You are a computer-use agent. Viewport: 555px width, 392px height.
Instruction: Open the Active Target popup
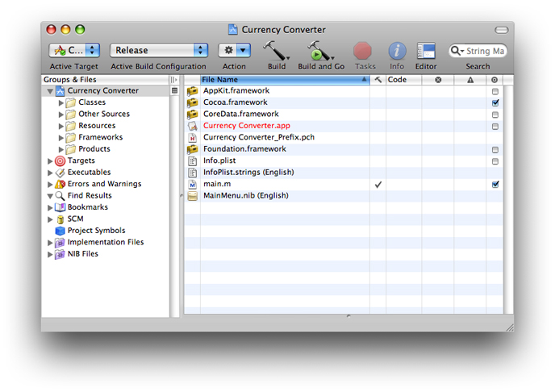(74, 50)
